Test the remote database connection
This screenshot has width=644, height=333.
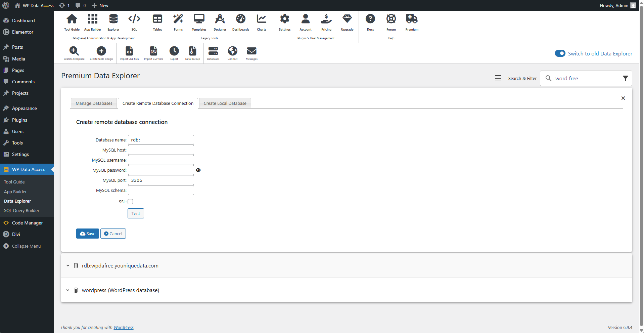(x=136, y=213)
